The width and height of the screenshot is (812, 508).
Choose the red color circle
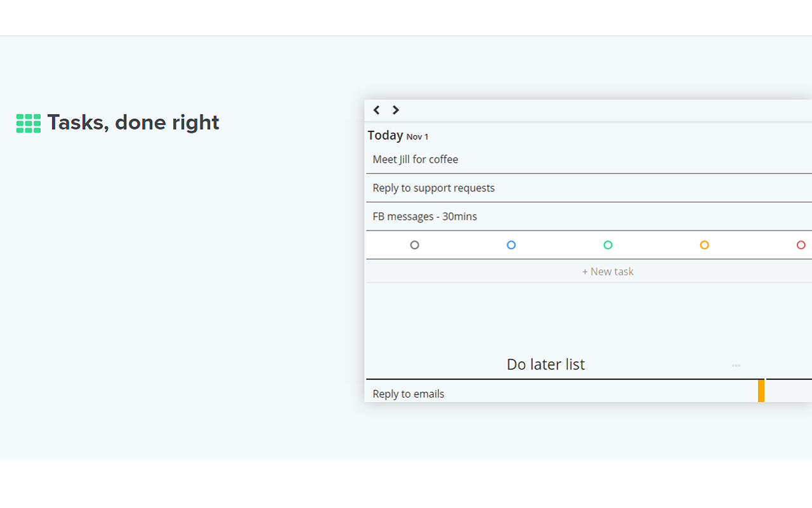click(x=801, y=245)
